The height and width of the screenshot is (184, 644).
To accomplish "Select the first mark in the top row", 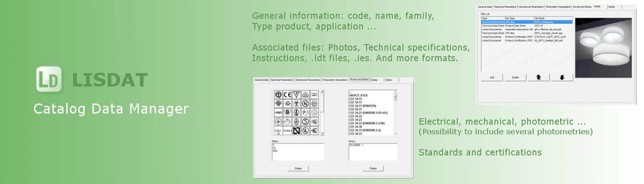I will [278, 95].
